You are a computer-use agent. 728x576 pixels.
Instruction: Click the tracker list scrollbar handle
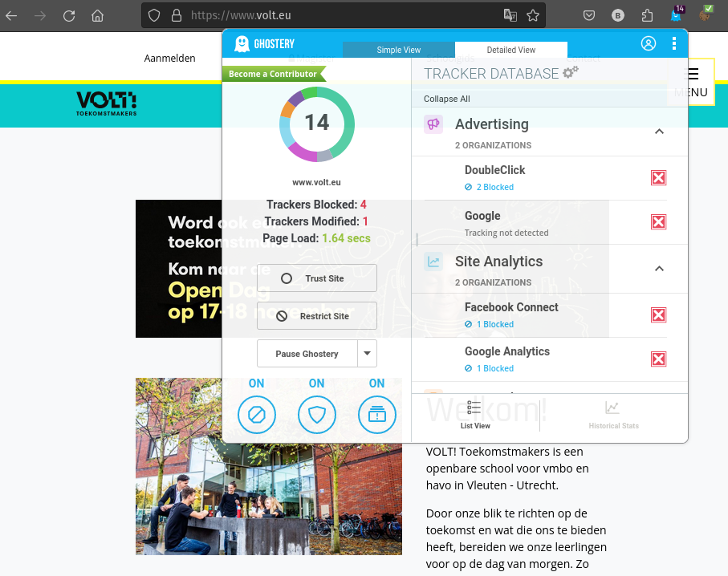coord(417,240)
